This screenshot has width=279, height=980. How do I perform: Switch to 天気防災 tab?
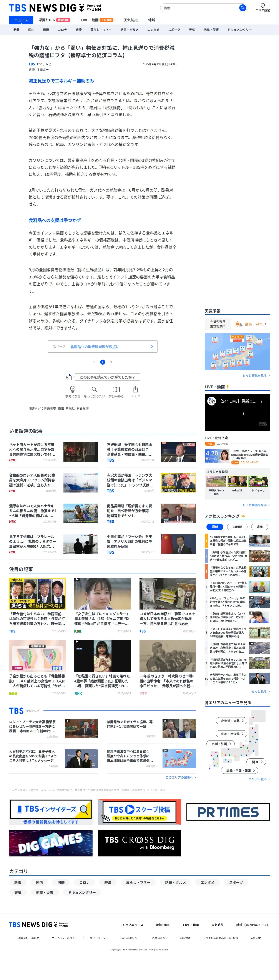click(x=131, y=20)
